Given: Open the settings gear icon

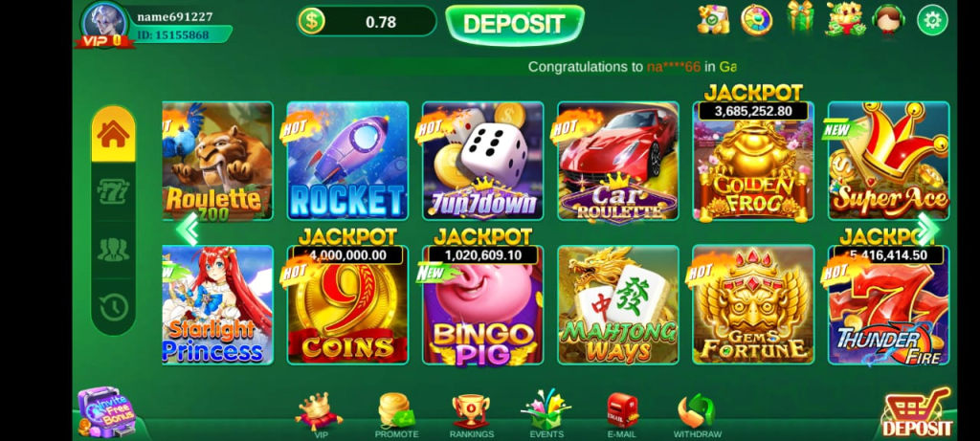Looking at the screenshot, I should 932,21.
